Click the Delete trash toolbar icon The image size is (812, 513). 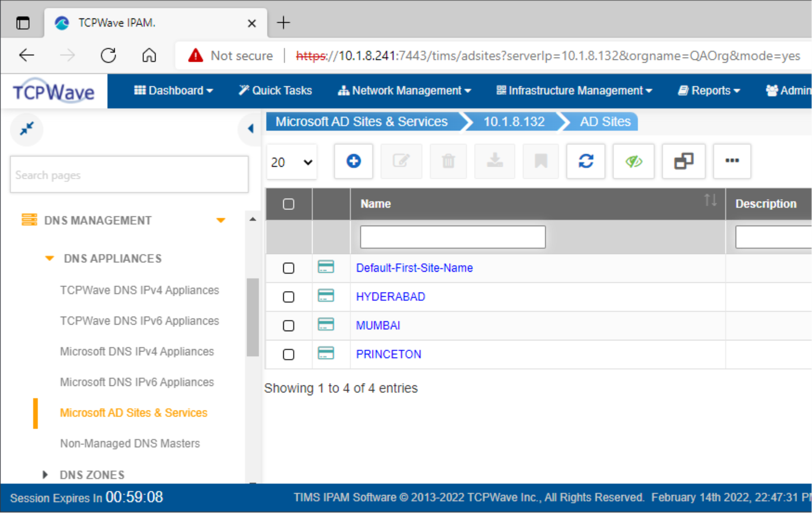tap(448, 161)
